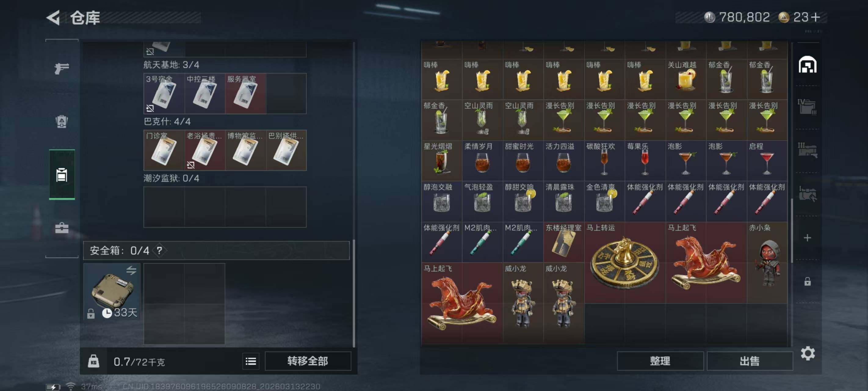Open warehouse settings gear icon
The image size is (868, 391).
point(807,353)
